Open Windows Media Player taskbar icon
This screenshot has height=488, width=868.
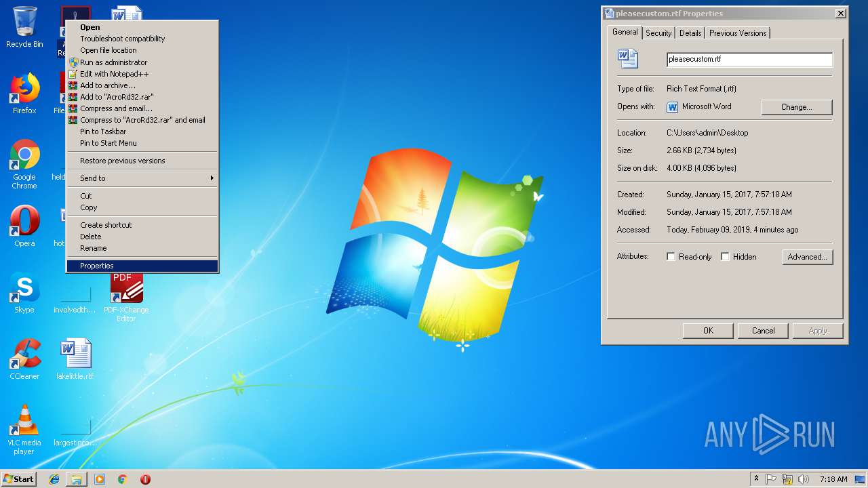coord(100,479)
